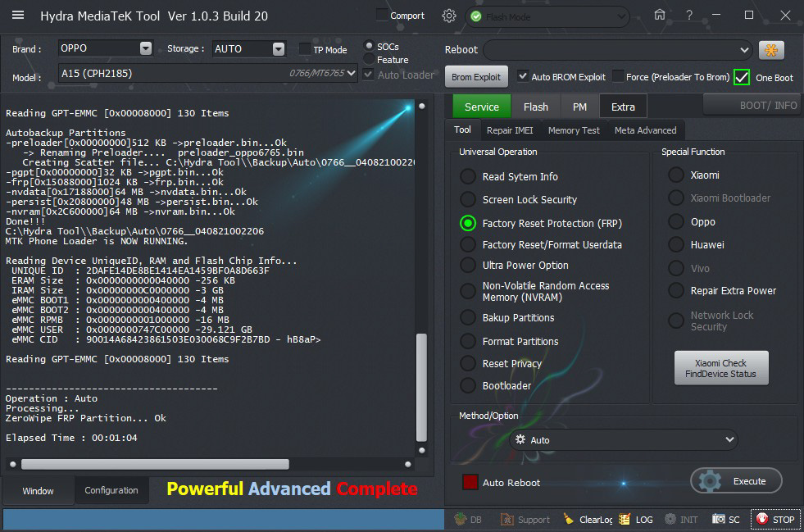This screenshot has width=804, height=532.
Task: Select Factory Reset/Format Userdata radio option
Action: pyautogui.click(x=467, y=244)
